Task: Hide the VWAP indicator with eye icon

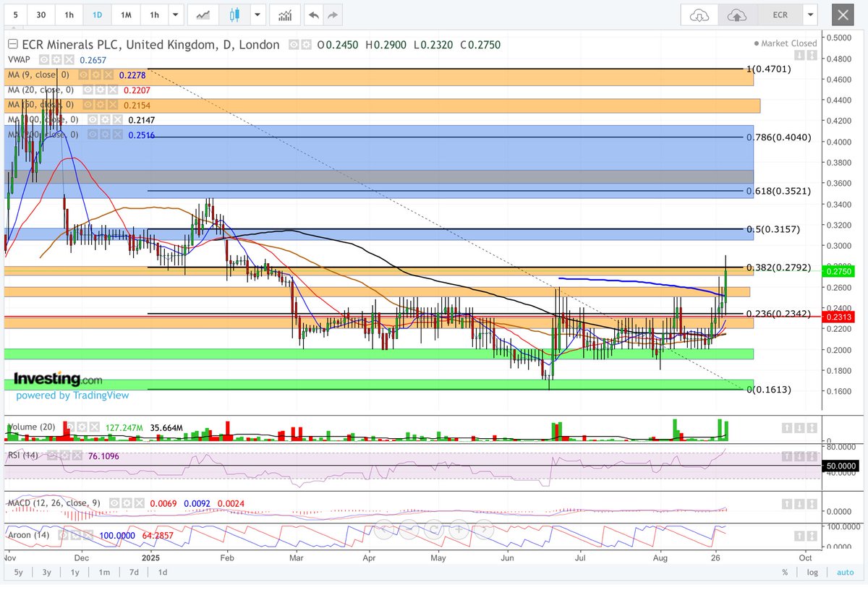Action: point(44,59)
